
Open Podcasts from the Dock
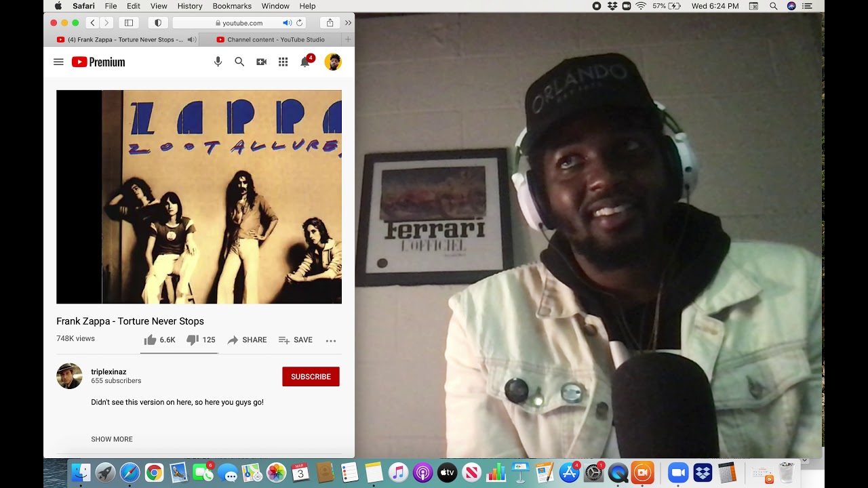coord(422,472)
